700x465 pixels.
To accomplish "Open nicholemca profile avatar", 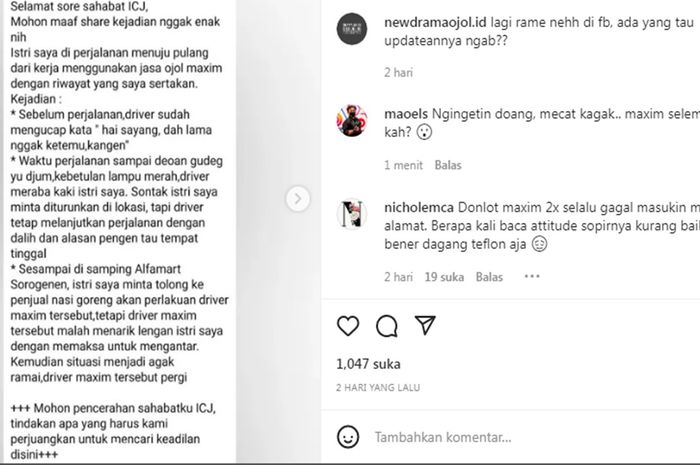I will pos(352,214).
